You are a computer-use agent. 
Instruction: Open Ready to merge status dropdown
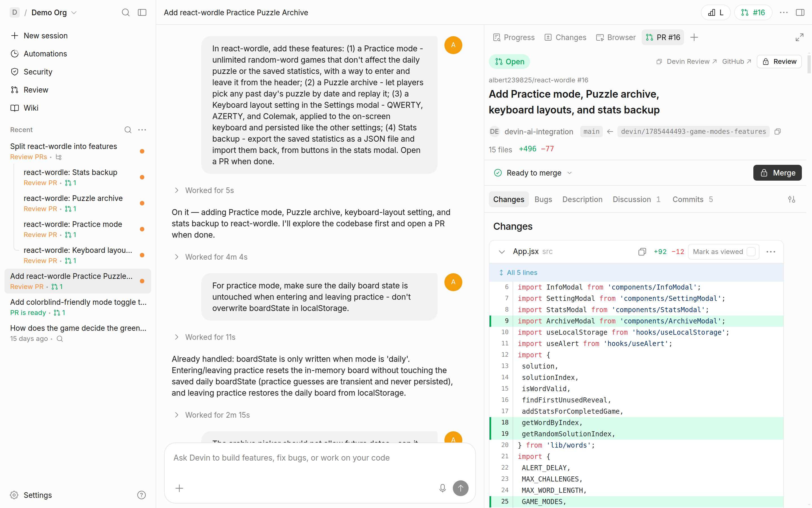coord(533,173)
